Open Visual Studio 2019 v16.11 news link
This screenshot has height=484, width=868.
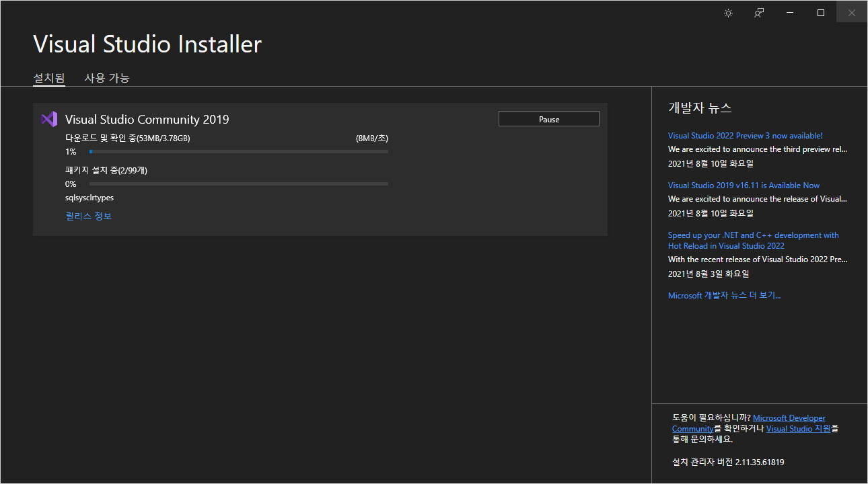pos(744,186)
